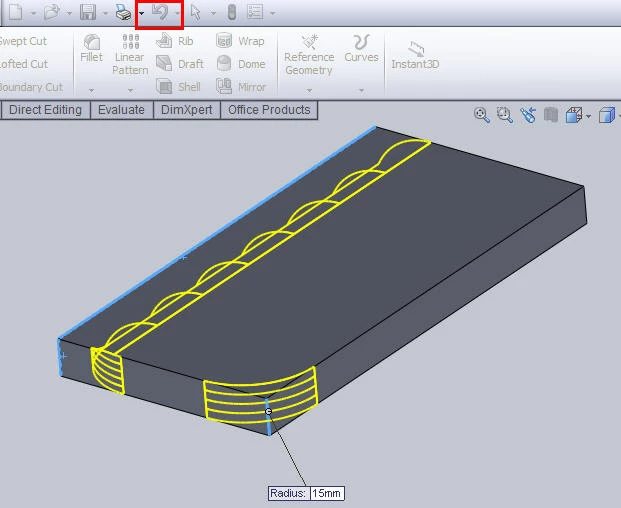This screenshot has height=508, width=621.
Task: Toggle Instant3D mode
Action: (415, 55)
